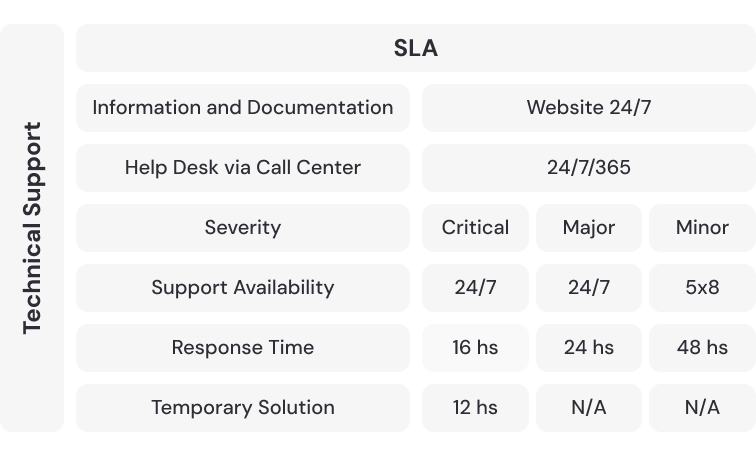The image size is (756, 456).
Task: Select the 16 hs response cell
Action: [x=475, y=347]
